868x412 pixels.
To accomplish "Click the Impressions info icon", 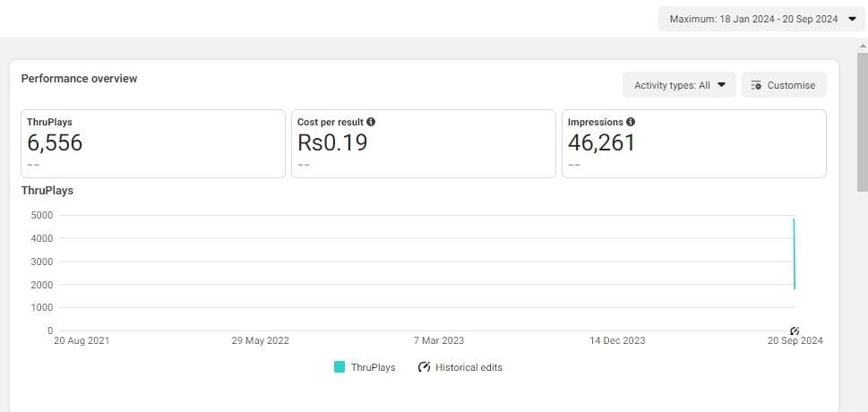I will (x=631, y=122).
